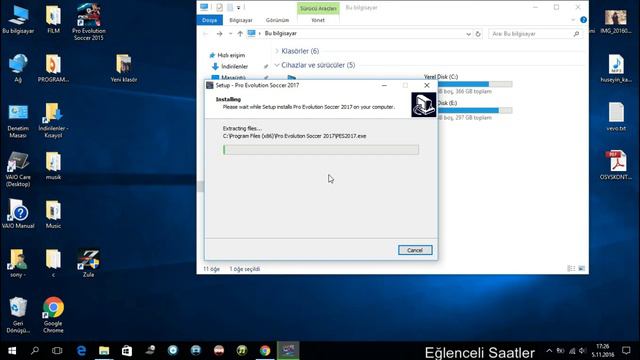640x360 pixels.
Task: Open recent locations dropdown arrow
Action: (230, 34)
